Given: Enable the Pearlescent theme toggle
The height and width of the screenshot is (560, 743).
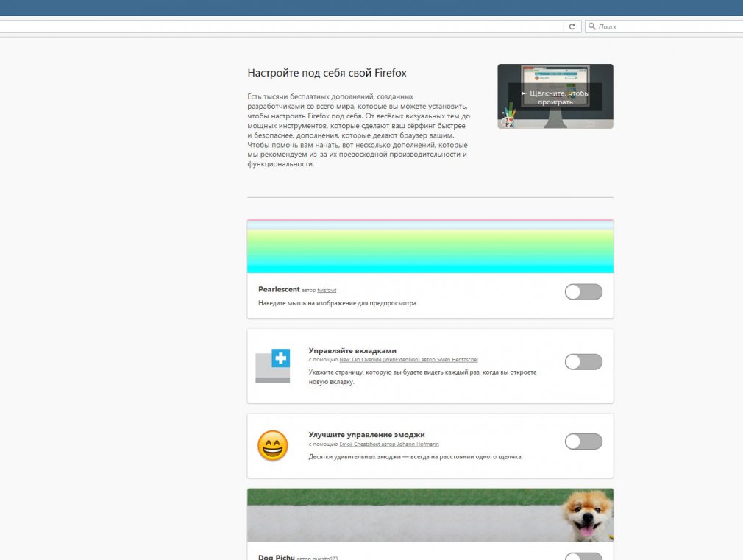Looking at the screenshot, I should click(x=583, y=292).
